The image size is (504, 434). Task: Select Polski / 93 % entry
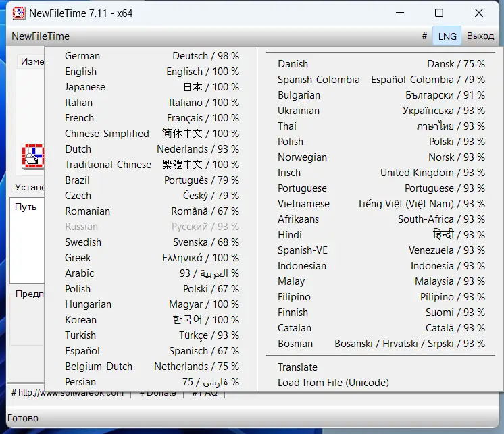pos(380,142)
